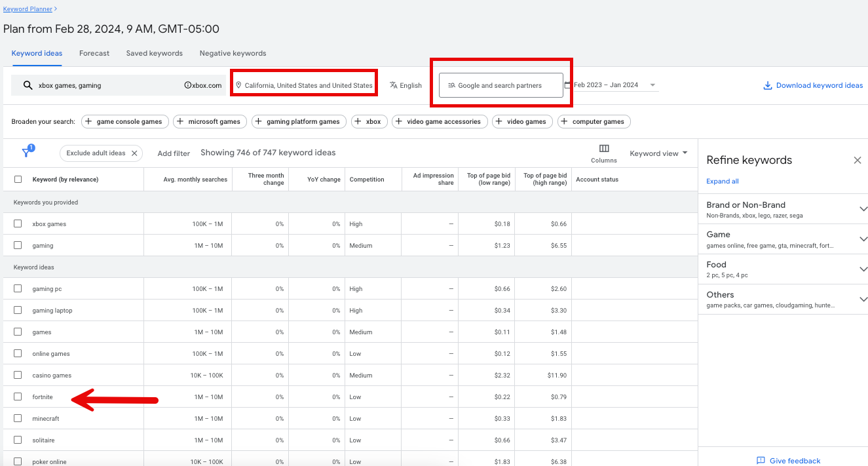The image size is (868, 466).
Task: Select all keywords via header checkbox
Action: 17,179
